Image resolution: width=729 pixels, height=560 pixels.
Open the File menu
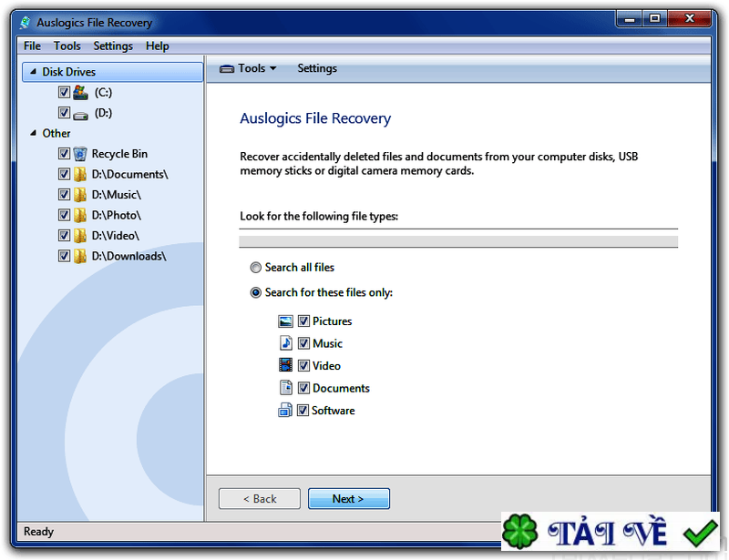pyautogui.click(x=32, y=46)
